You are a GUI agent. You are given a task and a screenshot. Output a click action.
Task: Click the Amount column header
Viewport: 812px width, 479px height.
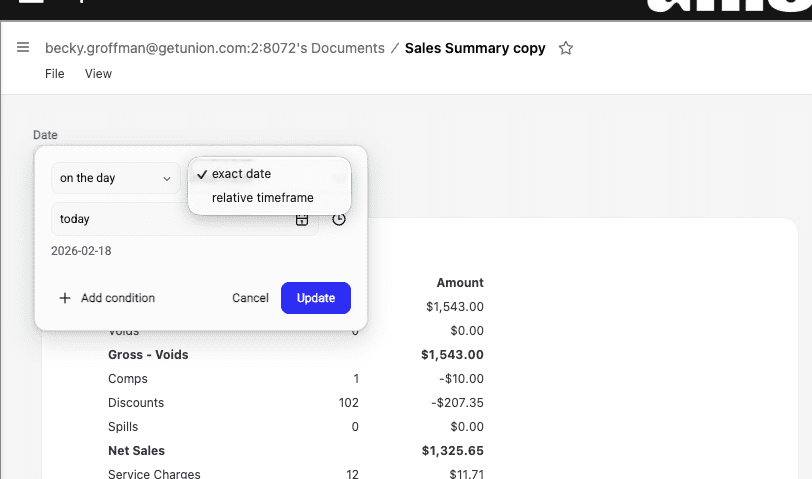point(460,283)
